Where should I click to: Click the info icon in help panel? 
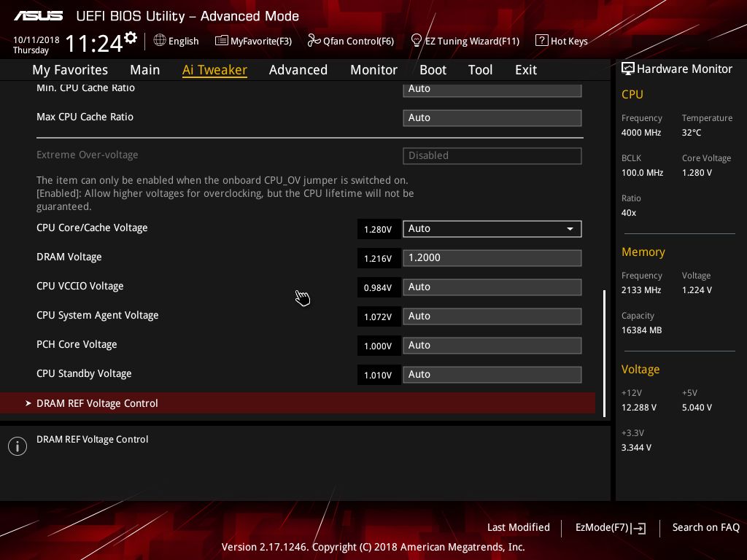click(x=18, y=446)
